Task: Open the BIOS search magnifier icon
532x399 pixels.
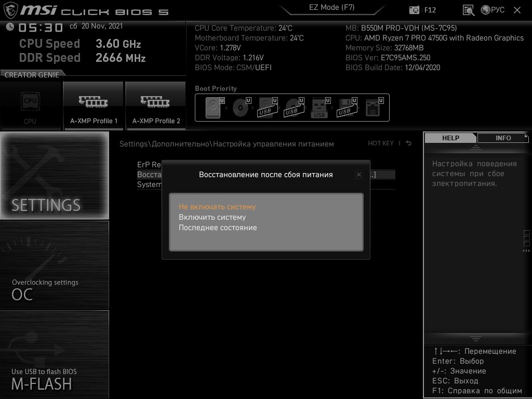Action: coord(468,10)
